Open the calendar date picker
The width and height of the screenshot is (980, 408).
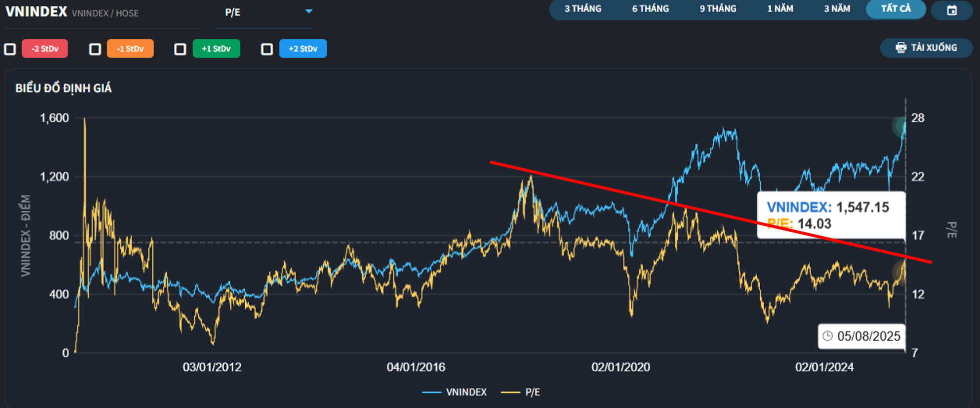pos(952,10)
